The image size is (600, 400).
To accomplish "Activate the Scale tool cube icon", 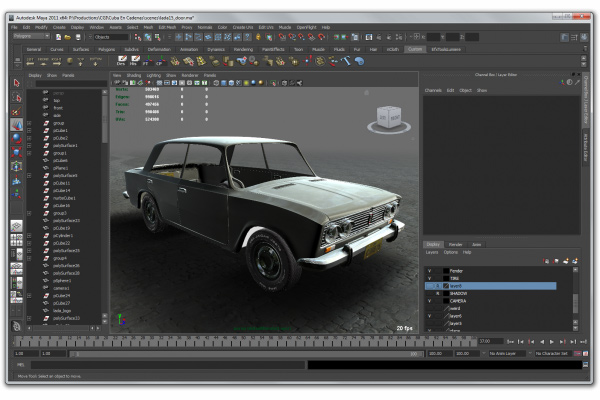I will coord(16,152).
